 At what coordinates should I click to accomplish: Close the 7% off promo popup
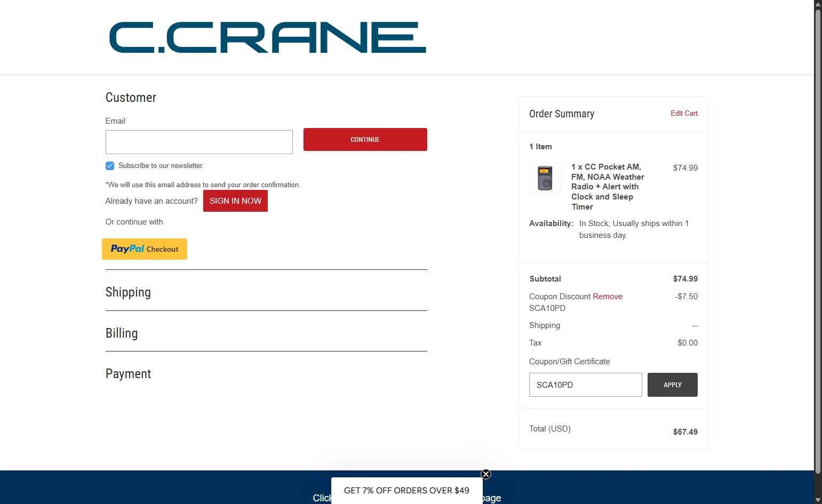tap(486, 474)
